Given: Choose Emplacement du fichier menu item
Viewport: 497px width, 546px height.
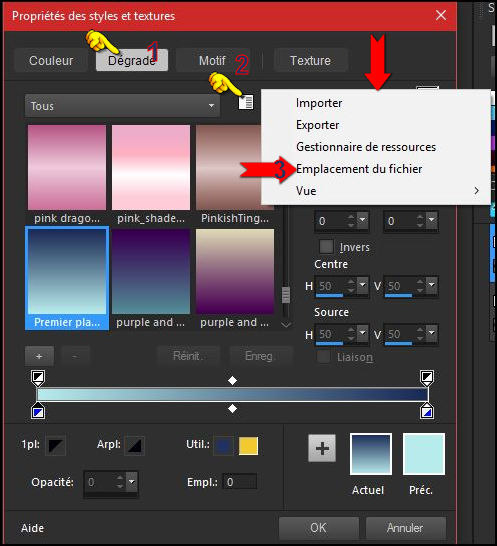Looking at the screenshot, I should 359,169.
